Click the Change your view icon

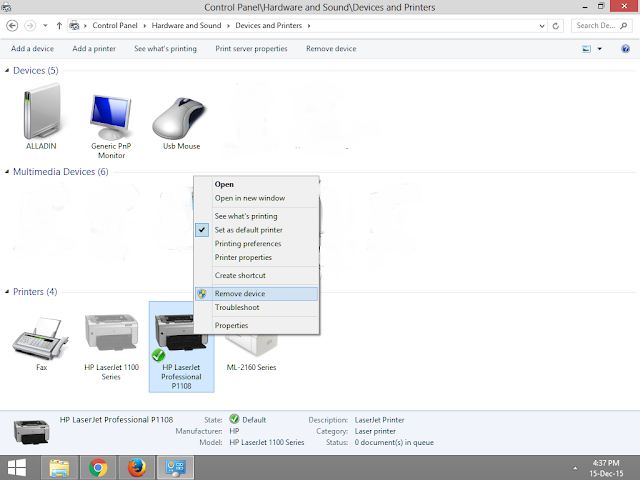pos(587,49)
